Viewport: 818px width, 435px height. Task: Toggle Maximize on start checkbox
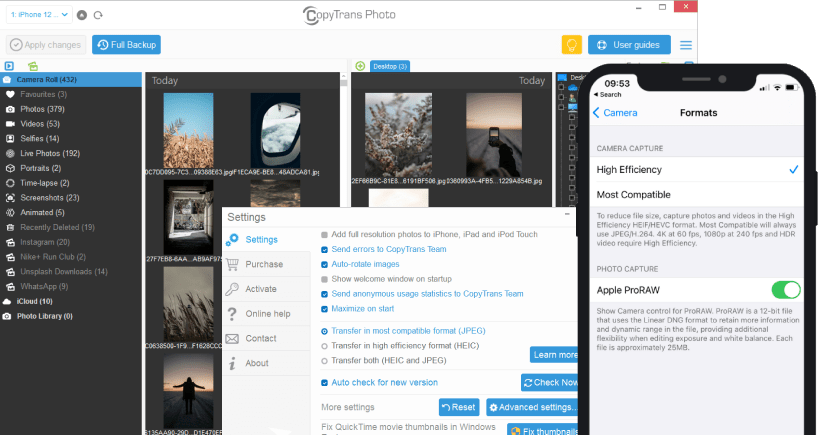pos(324,309)
